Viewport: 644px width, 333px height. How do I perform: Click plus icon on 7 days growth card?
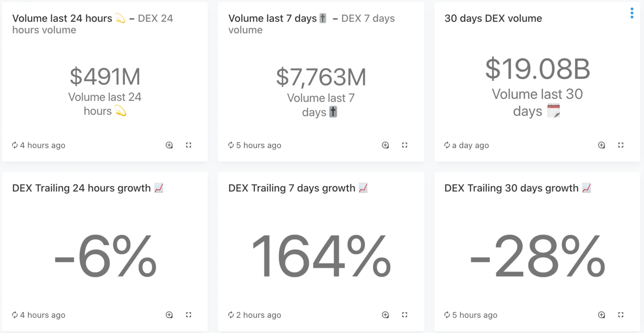pos(385,315)
